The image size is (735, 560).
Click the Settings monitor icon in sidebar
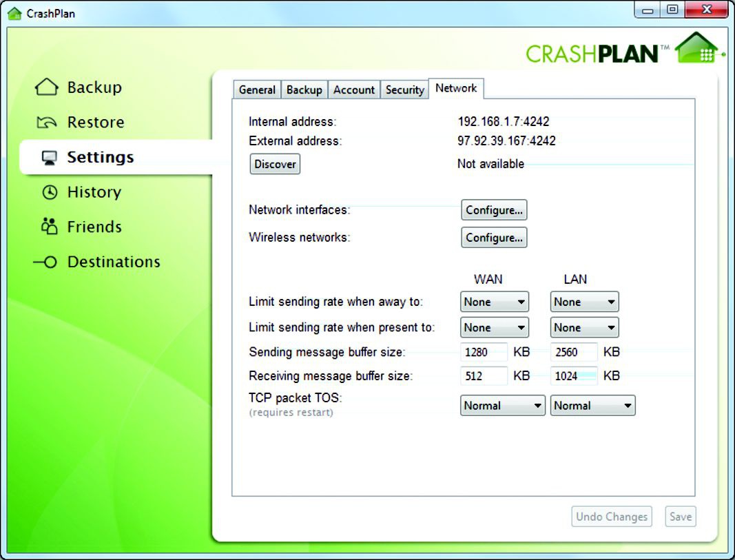[49, 158]
